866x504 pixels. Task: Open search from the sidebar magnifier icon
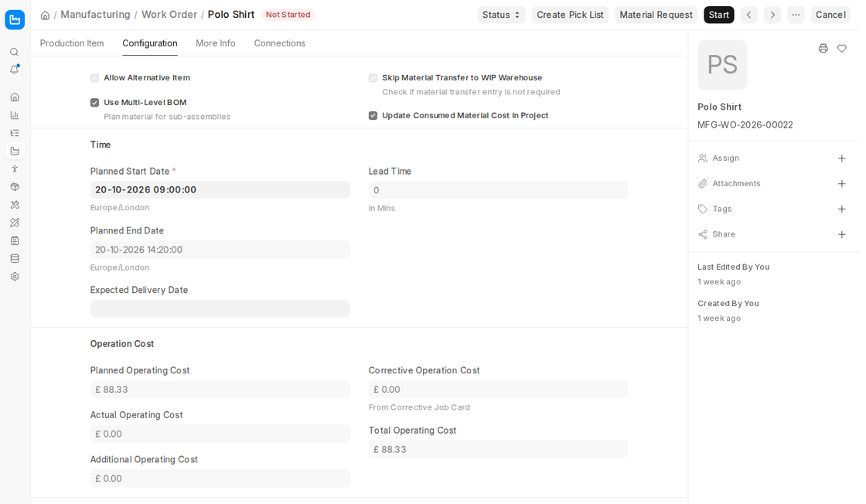[15, 52]
